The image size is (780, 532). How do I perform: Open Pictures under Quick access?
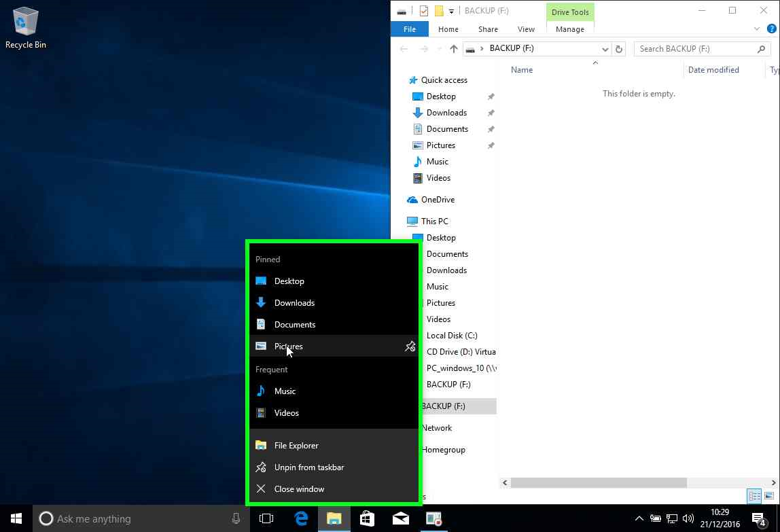click(441, 145)
